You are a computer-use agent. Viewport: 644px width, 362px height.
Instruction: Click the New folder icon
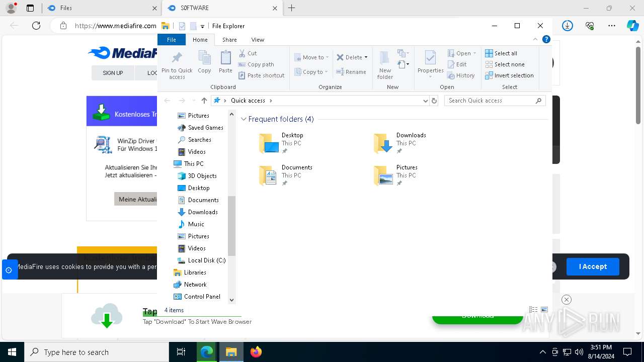385,64
